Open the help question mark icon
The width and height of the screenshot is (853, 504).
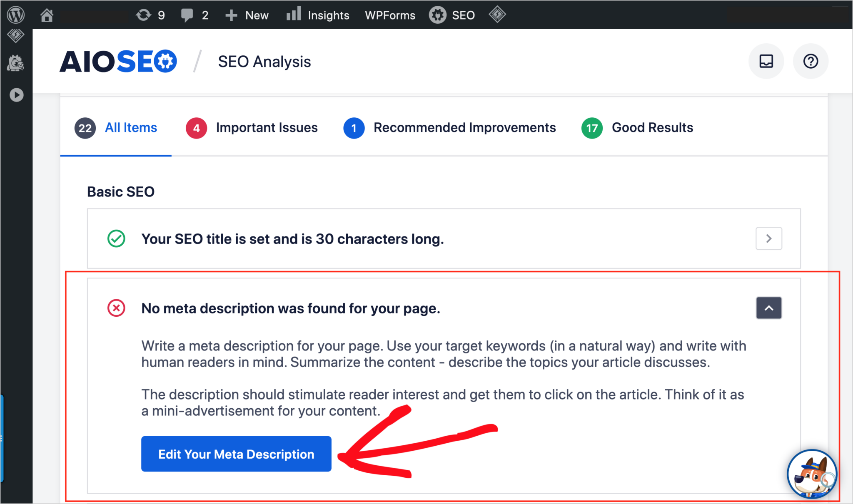coord(811,61)
